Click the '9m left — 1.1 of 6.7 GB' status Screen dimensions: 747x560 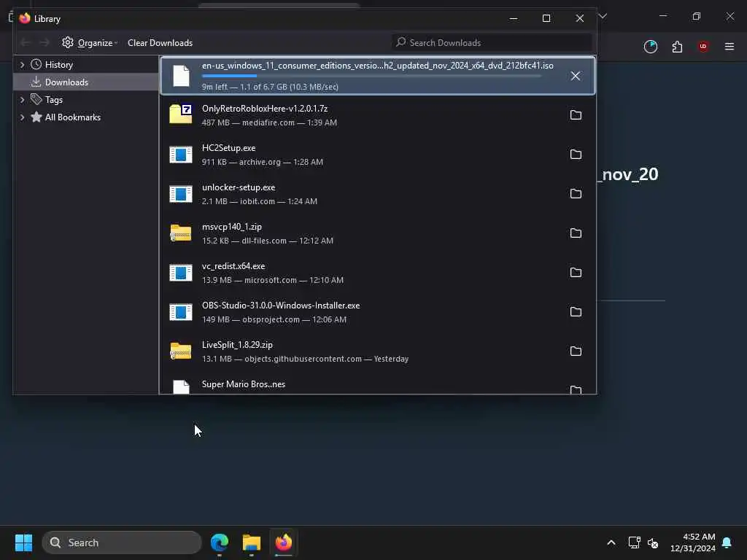pyautogui.click(x=270, y=87)
